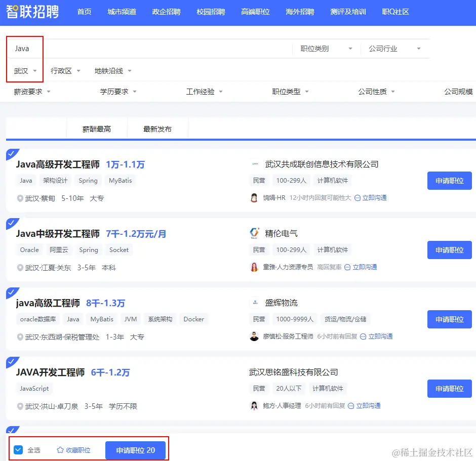
Task: Click 武汉共成联创 company logo icon
Action: [x=254, y=164]
